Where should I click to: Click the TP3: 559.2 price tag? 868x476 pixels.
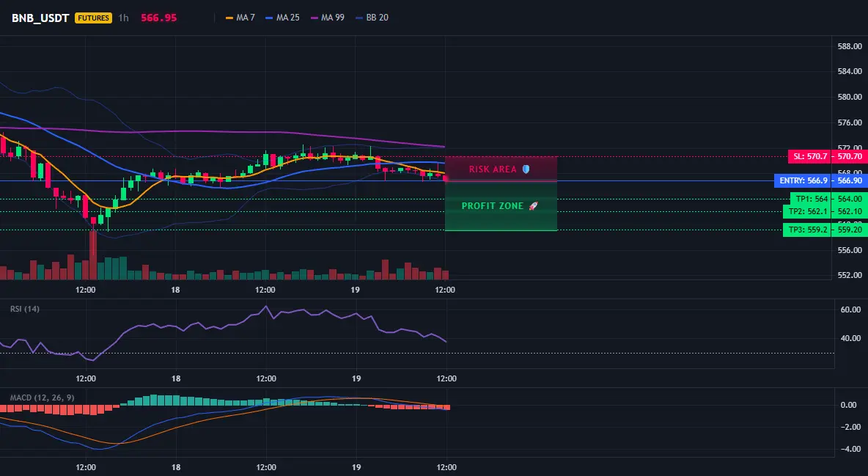807,230
